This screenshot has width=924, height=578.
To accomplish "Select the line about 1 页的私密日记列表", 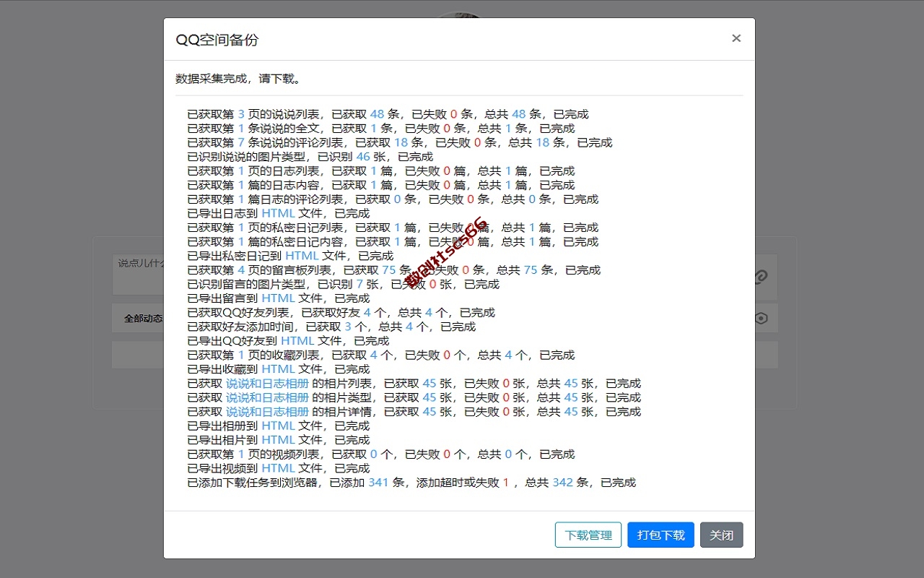I will coord(393,228).
